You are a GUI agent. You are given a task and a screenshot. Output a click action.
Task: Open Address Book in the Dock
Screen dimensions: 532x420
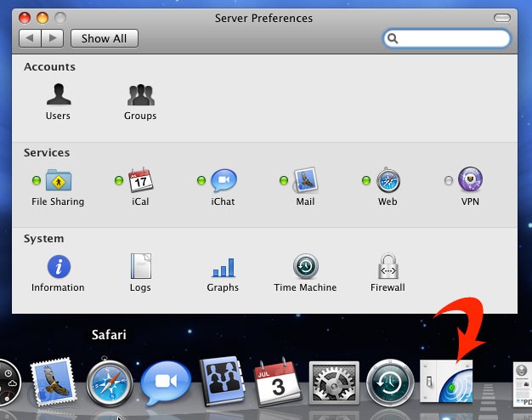click(222, 381)
